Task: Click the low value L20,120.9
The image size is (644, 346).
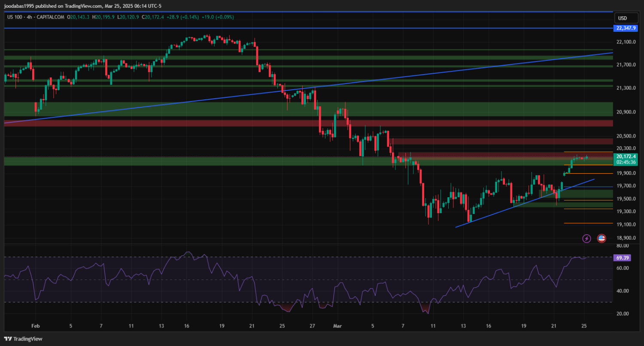Action: pyautogui.click(x=129, y=17)
